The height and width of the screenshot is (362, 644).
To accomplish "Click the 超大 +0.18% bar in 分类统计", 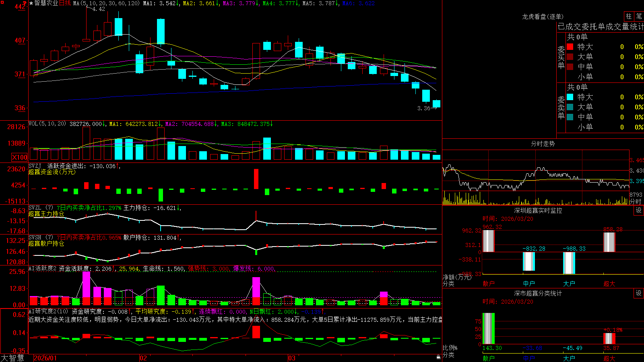I will coord(609,339).
